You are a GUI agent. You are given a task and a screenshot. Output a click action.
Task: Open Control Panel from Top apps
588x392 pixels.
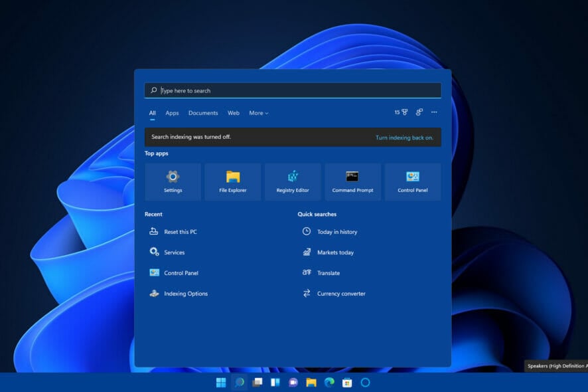point(413,181)
